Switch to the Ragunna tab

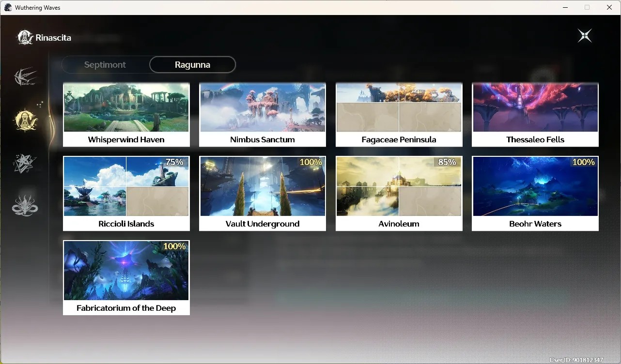(192, 64)
